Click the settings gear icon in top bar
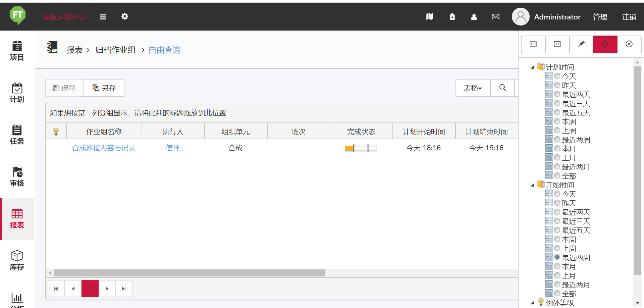The height and width of the screenshot is (308, 644). 125,16
